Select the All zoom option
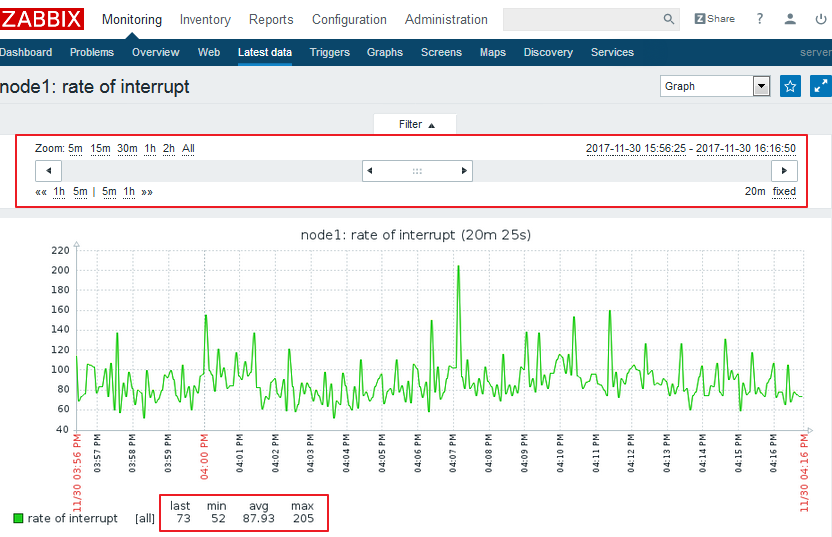Image resolution: width=832 pixels, height=537 pixels. click(188, 148)
